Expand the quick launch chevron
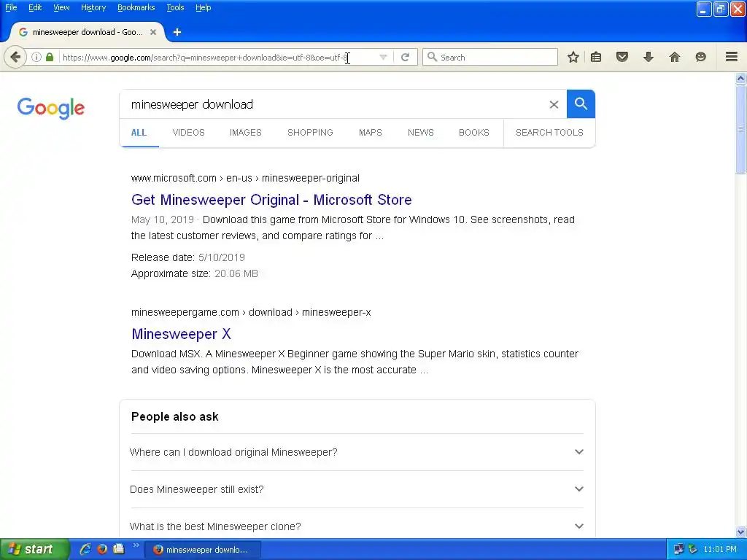The width and height of the screenshot is (747, 560). coord(136,545)
